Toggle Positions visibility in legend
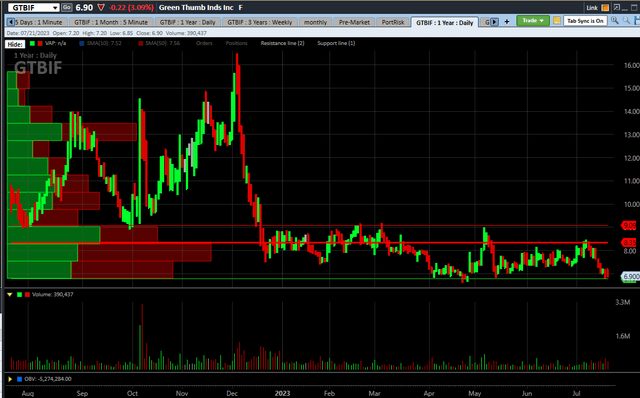The height and width of the screenshot is (398, 640). click(237, 43)
